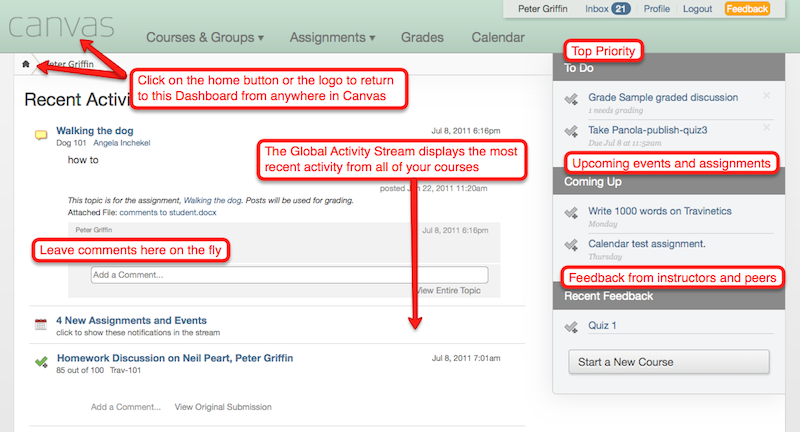800x432 pixels.
Task: Open the Calendar page
Action: [x=497, y=37]
